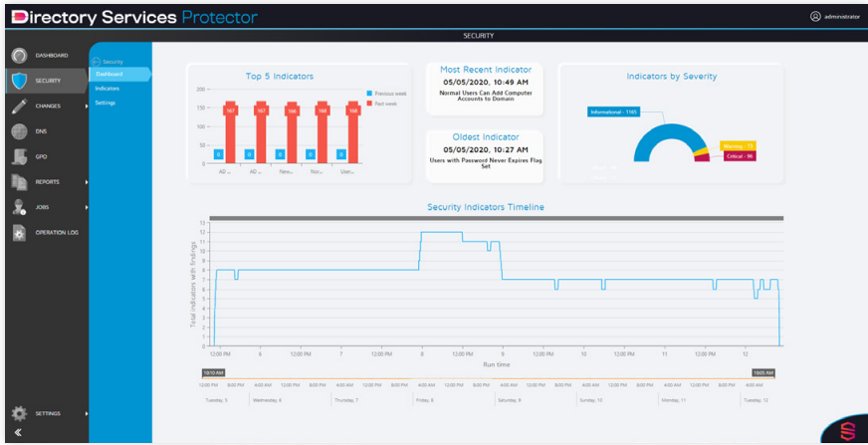Collapse the sidebar with double-chevron icon
This screenshot has width=868, height=445.
pyautogui.click(x=18, y=432)
